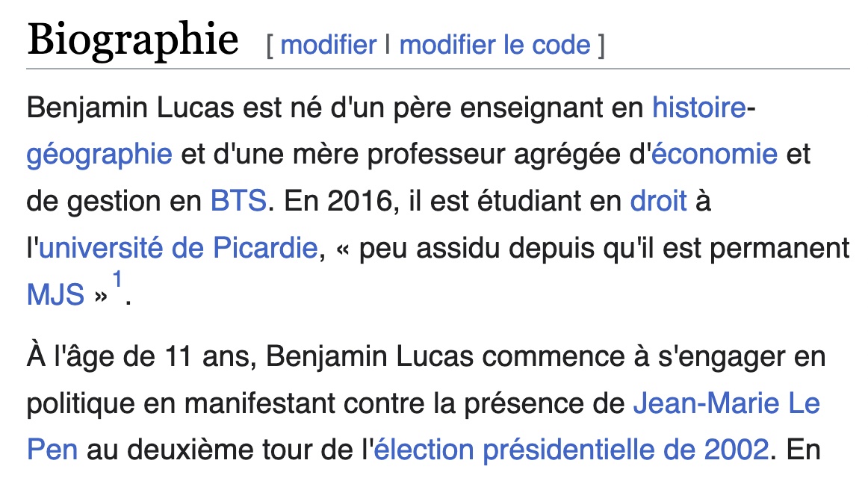Viewport: 868px width, 478px height.
Task: Click the "MJS" link
Action: pyautogui.click(x=55, y=294)
